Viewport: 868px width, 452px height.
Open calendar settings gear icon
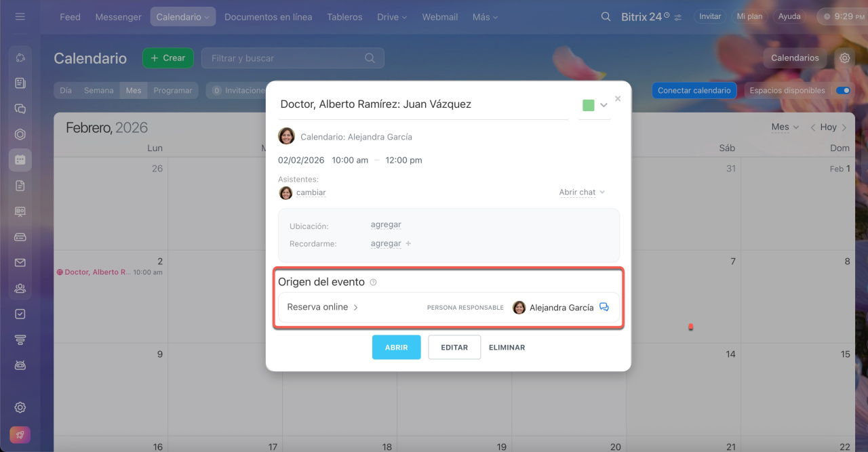[x=844, y=58]
